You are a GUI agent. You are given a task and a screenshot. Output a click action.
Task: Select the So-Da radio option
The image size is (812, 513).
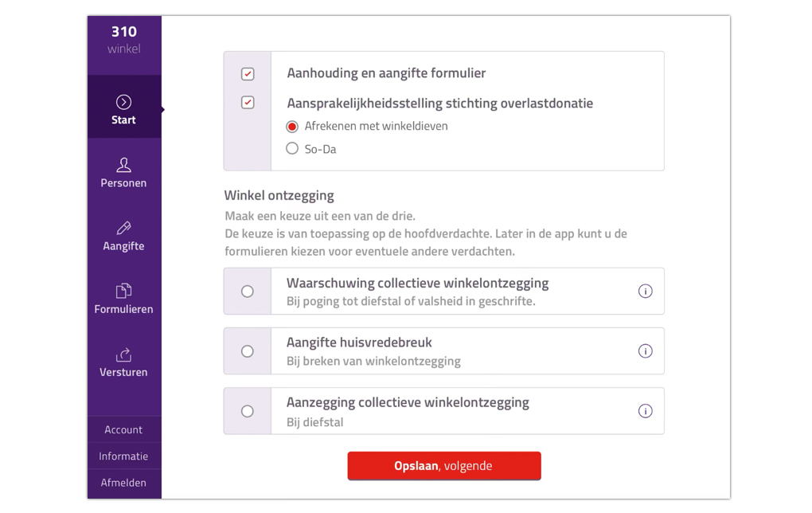[292, 149]
